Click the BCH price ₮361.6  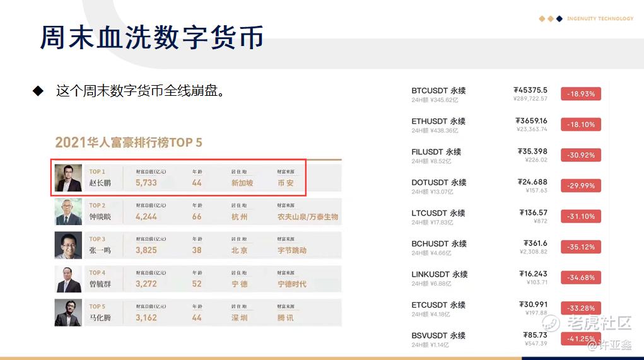tap(535, 243)
